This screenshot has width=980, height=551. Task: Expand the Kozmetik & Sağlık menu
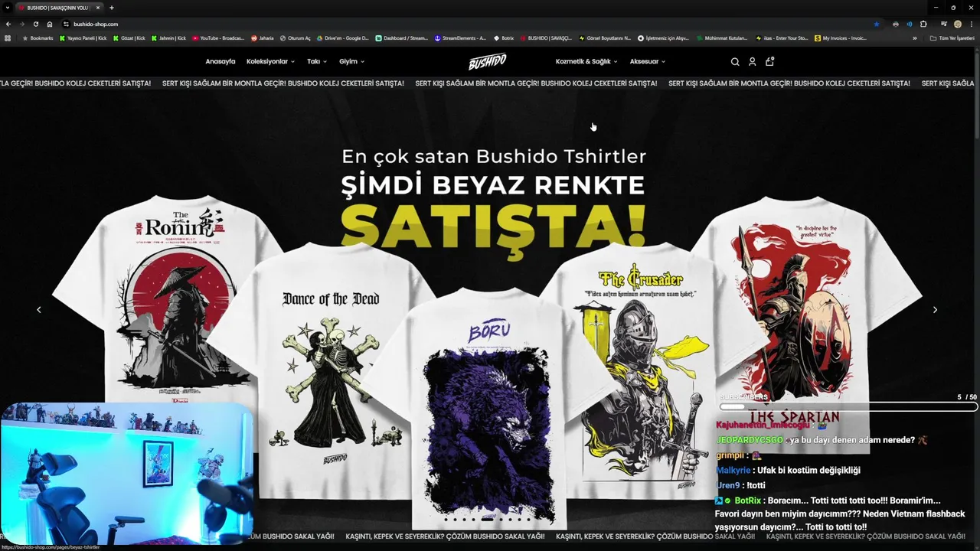pos(586,62)
